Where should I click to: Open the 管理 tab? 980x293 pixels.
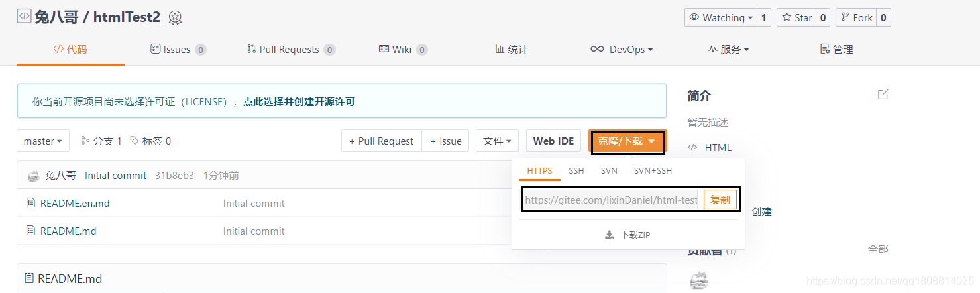tap(836, 49)
